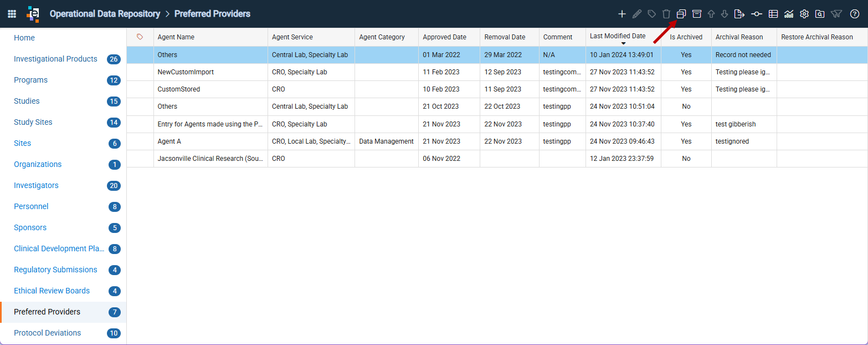This screenshot has height=345, width=868.
Task: Click the Data Management category cell
Action: click(x=387, y=141)
